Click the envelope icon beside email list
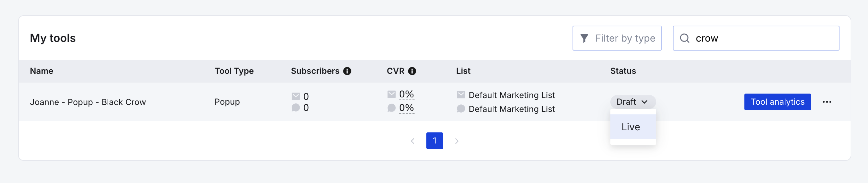The image size is (868, 183). point(461,95)
